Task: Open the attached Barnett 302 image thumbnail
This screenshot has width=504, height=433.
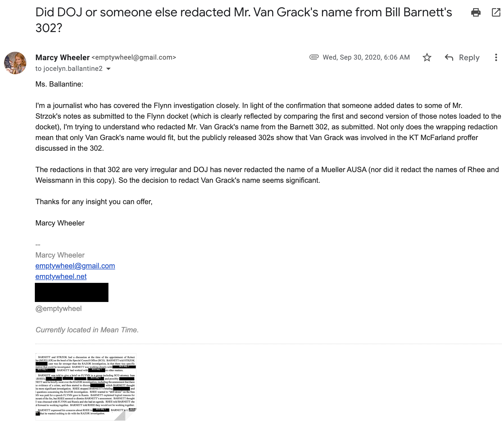Action: (86, 387)
